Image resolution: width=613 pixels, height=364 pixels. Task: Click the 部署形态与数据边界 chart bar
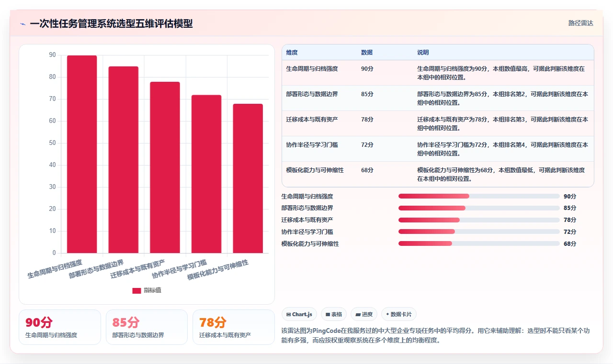pyautogui.click(x=124, y=160)
